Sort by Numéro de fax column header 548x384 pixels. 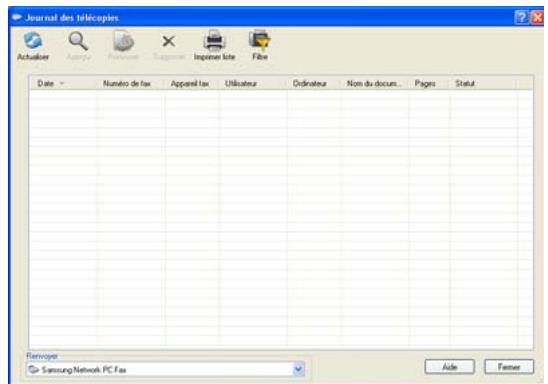click(130, 84)
